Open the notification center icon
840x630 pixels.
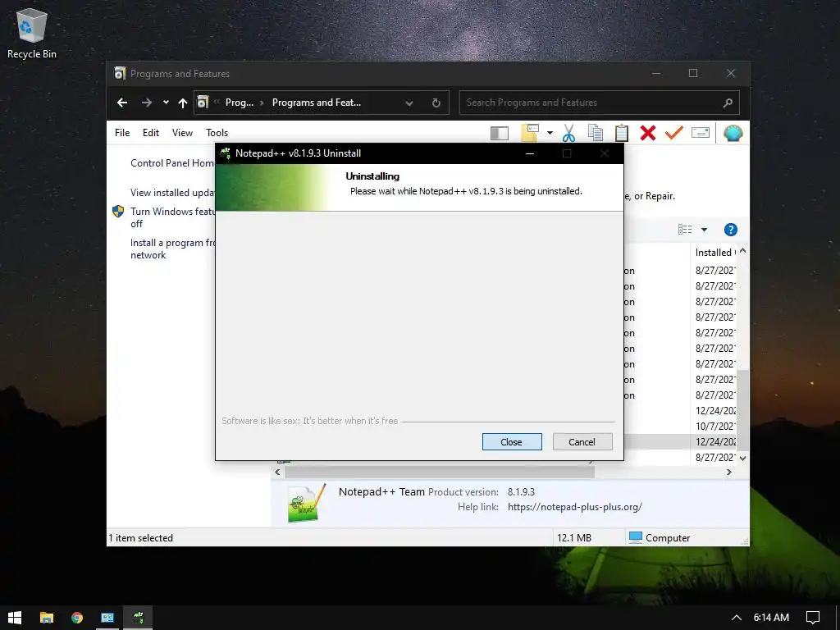[813, 618]
